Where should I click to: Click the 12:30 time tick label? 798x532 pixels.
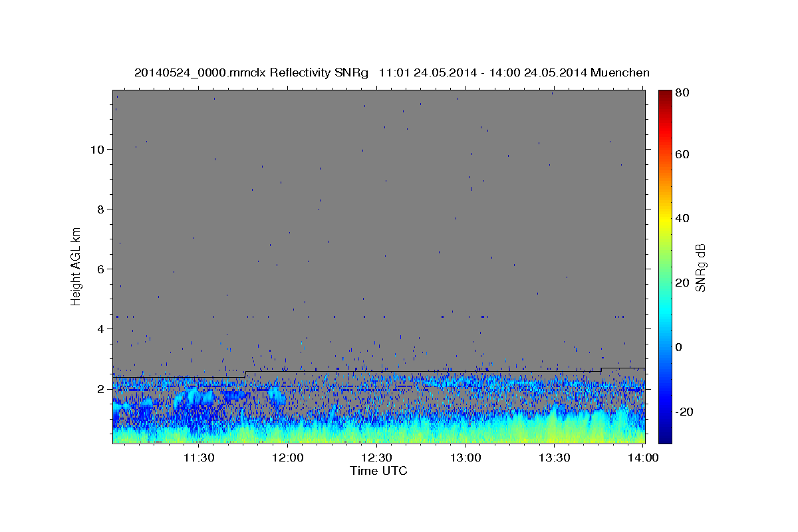377,458
